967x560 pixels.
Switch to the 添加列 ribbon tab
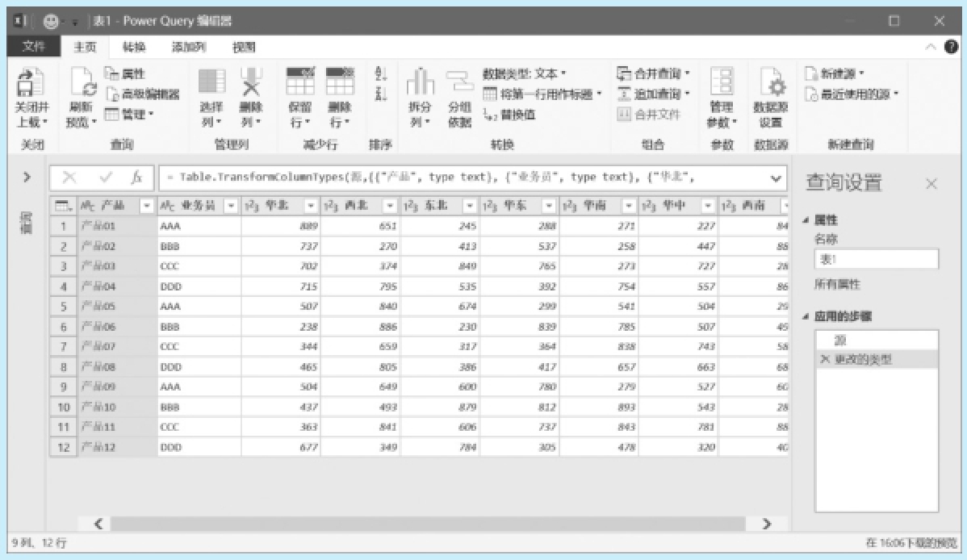(188, 47)
